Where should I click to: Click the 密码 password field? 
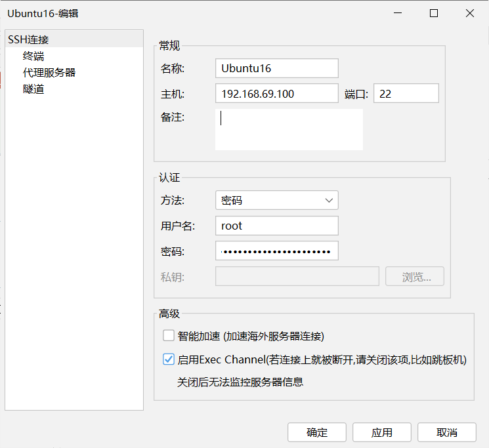tap(276, 251)
